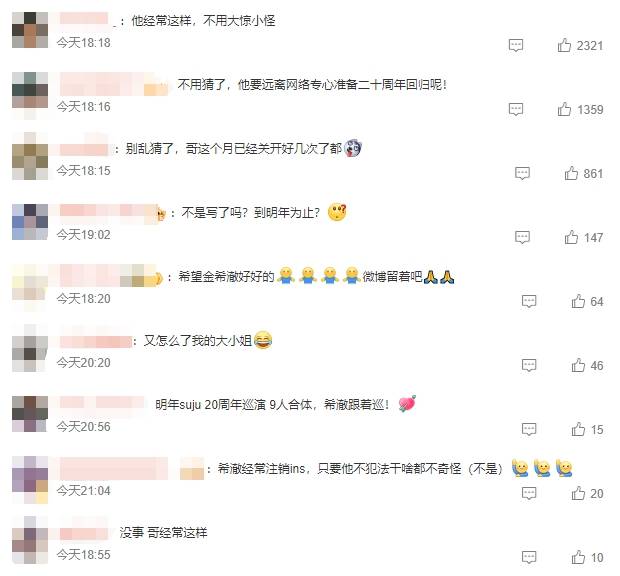The height and width of the screenshot is (576, 620).
Task: Like the suju 20周年 comment
Action: point(578,429)
